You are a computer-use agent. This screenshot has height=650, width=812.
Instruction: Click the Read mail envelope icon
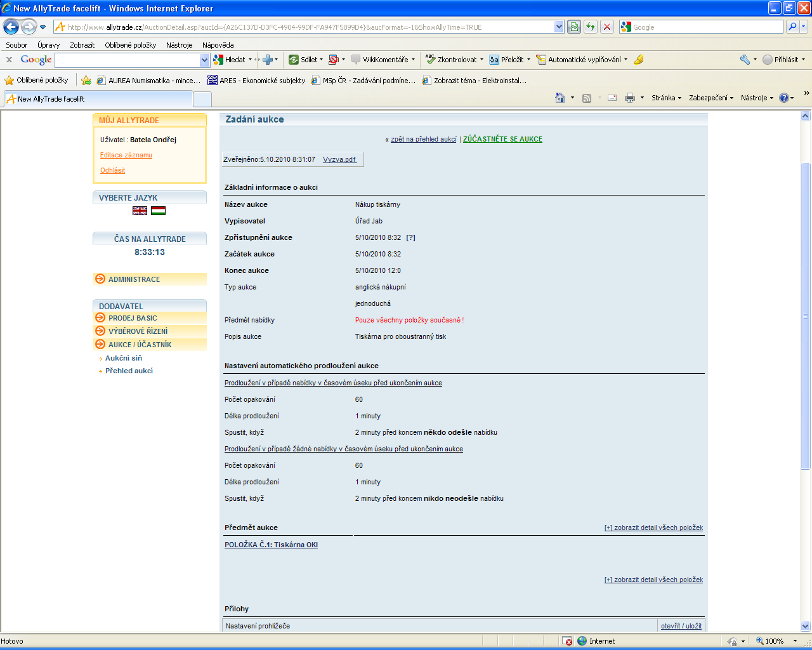pos(612,98)
